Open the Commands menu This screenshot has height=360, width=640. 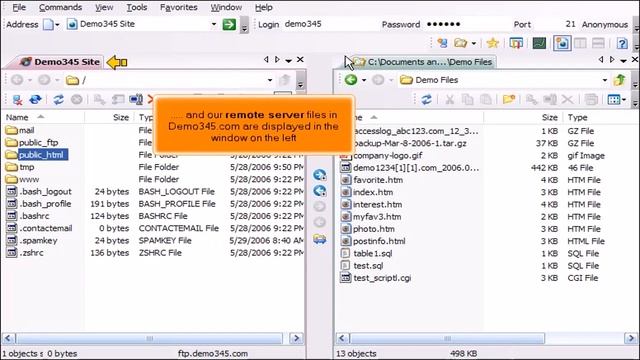click(x=60, y=7)
